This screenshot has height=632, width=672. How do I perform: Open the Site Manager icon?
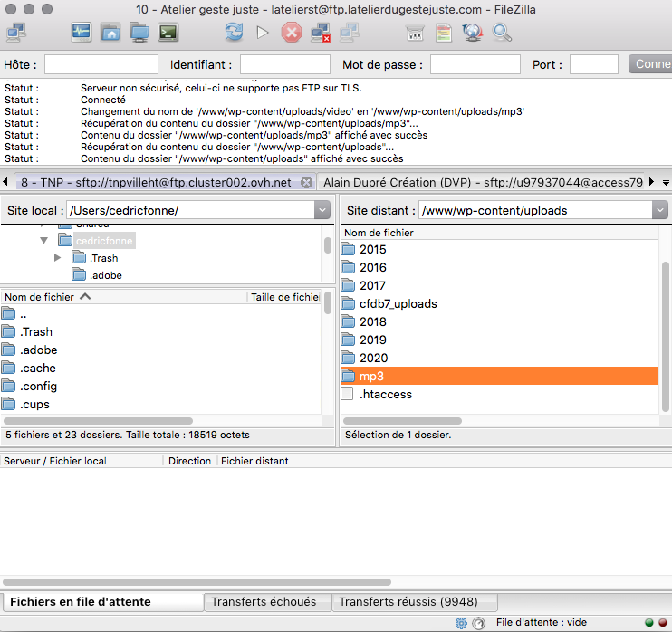click(x=16, y=33)
